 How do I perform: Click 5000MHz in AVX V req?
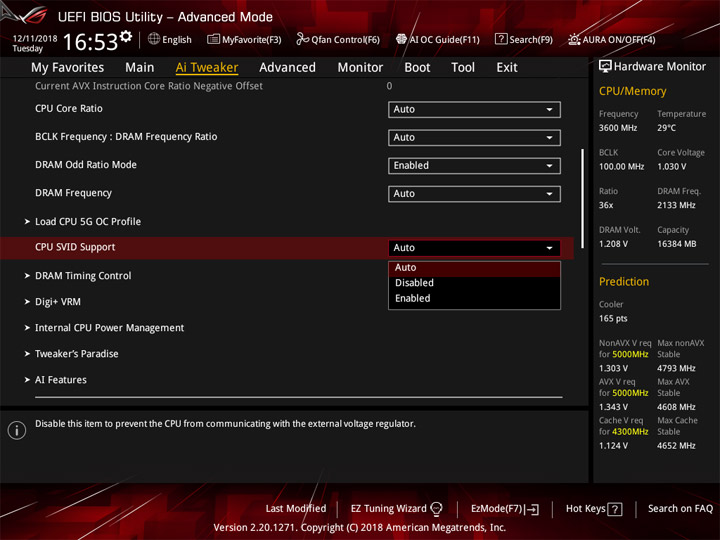pyautogui.click(x=630, y=393)
